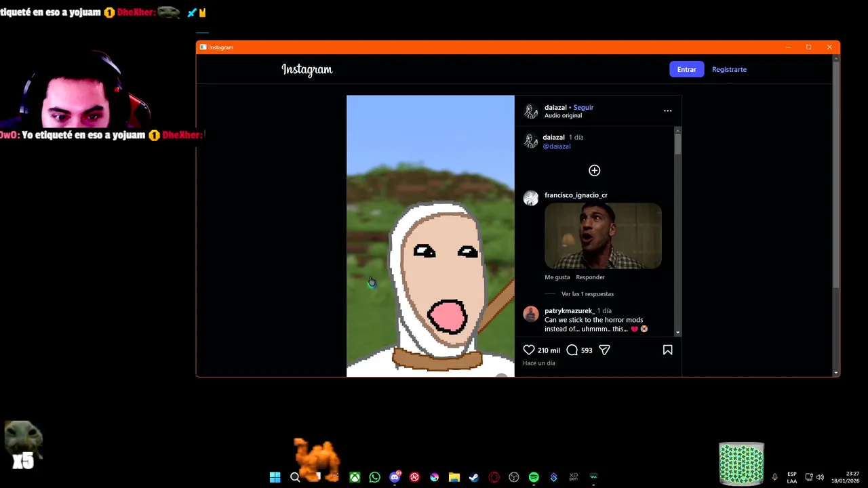868x488 pixels.
Task: Share the post with the paper plane icon
Action: click(604, 350)
